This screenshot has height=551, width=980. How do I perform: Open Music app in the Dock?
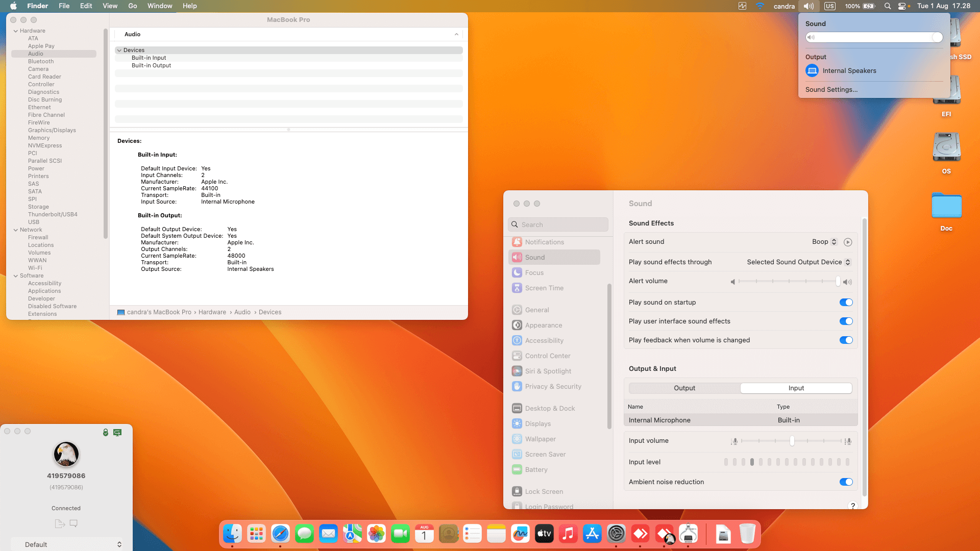coord(568,534)
